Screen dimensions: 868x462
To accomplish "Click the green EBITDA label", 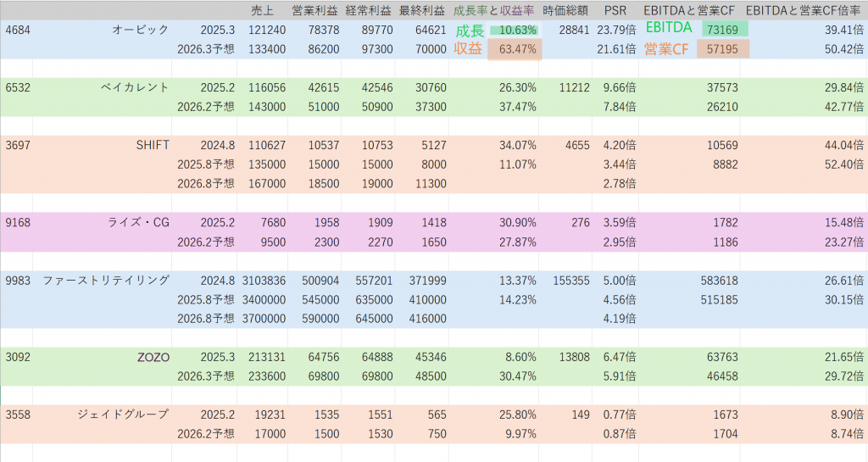I will click(x=669, y=28).
